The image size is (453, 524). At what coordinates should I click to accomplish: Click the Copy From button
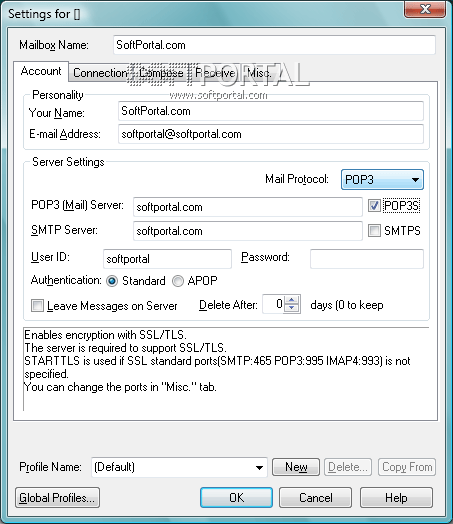tap(407, 467)
